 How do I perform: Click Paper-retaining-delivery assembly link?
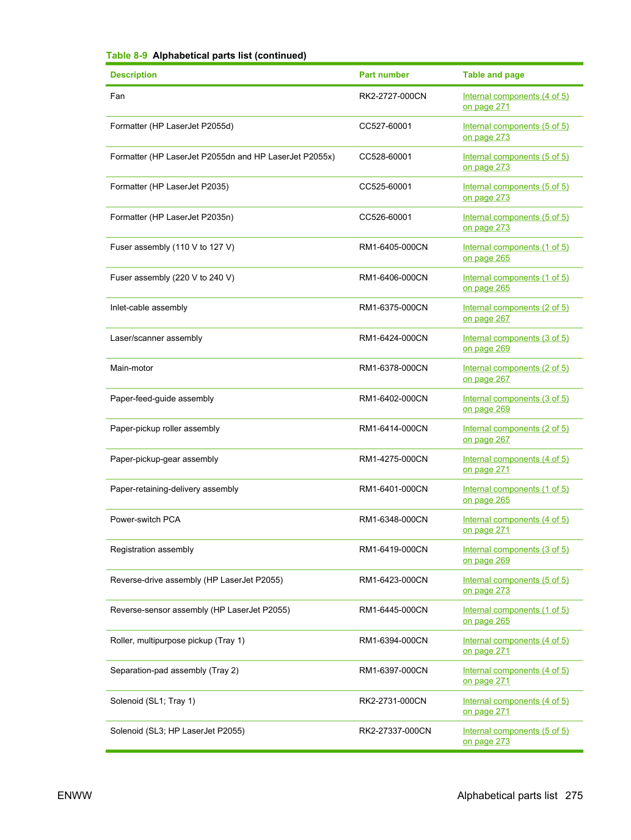(x=516, y=495)
